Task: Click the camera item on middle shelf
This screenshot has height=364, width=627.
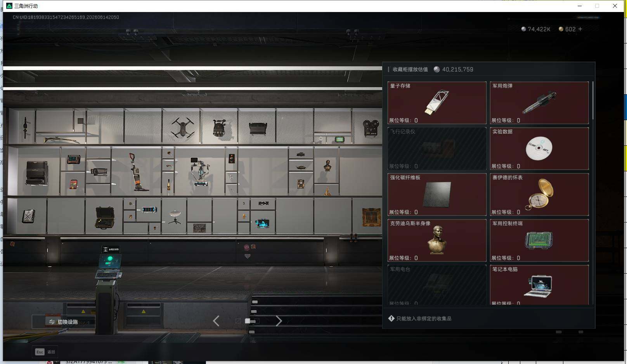Action: (99, 171)
